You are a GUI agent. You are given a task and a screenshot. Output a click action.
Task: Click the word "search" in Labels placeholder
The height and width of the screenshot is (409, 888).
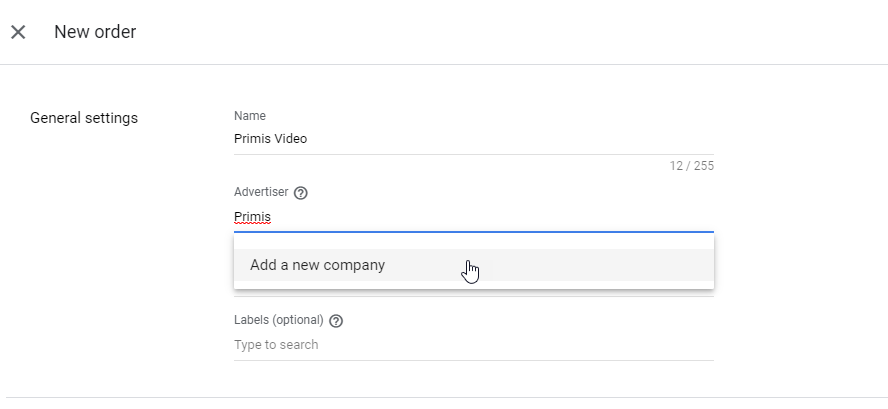pyautogui.click(x=298, y=345)
